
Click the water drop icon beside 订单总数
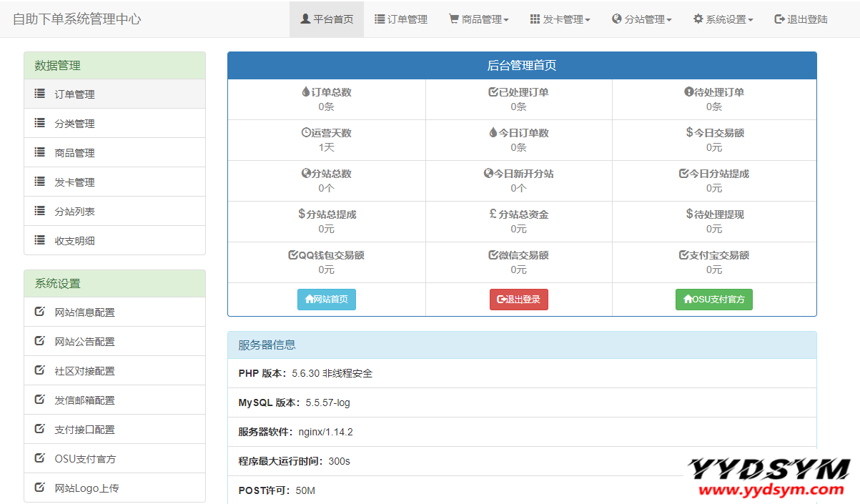[306, 92]
